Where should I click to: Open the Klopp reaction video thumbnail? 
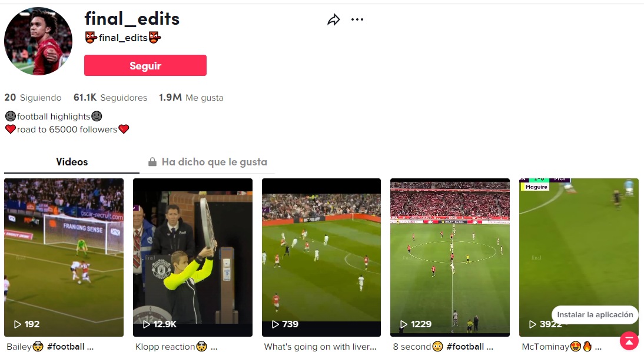[x=192, y=258]
